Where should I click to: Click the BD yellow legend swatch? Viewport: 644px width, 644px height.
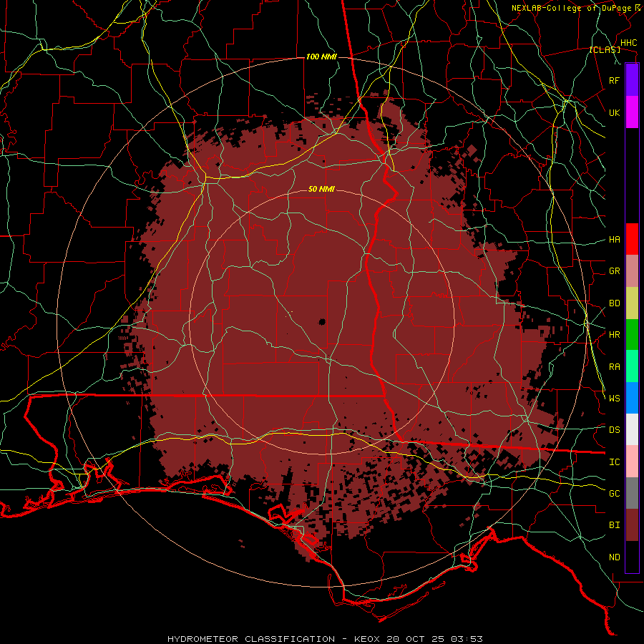click(632, 303)
